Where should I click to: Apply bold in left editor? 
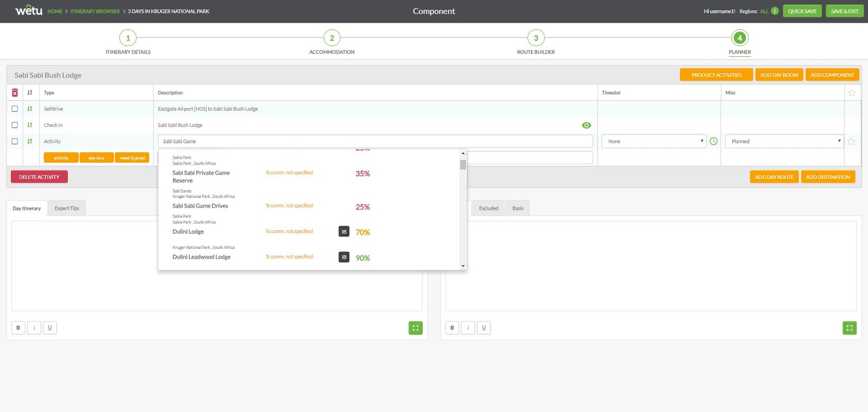[x=18, y=327]
